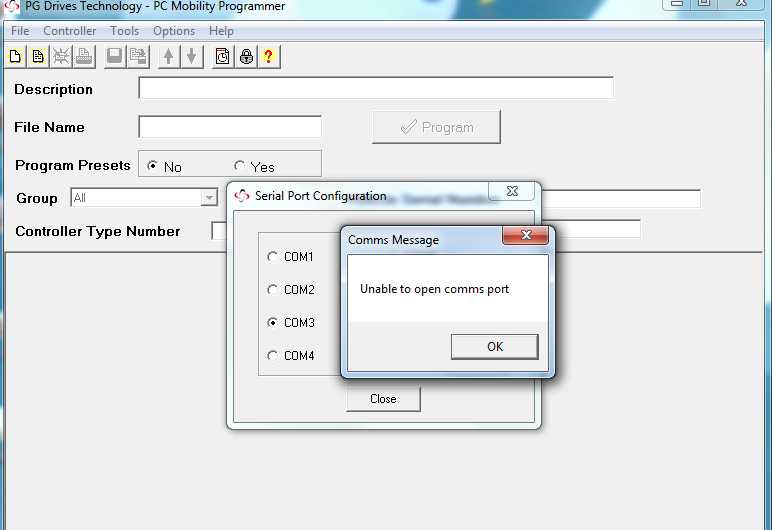
Task: Click the down arrow toolbar icon
Action: (x=191, y=57)
